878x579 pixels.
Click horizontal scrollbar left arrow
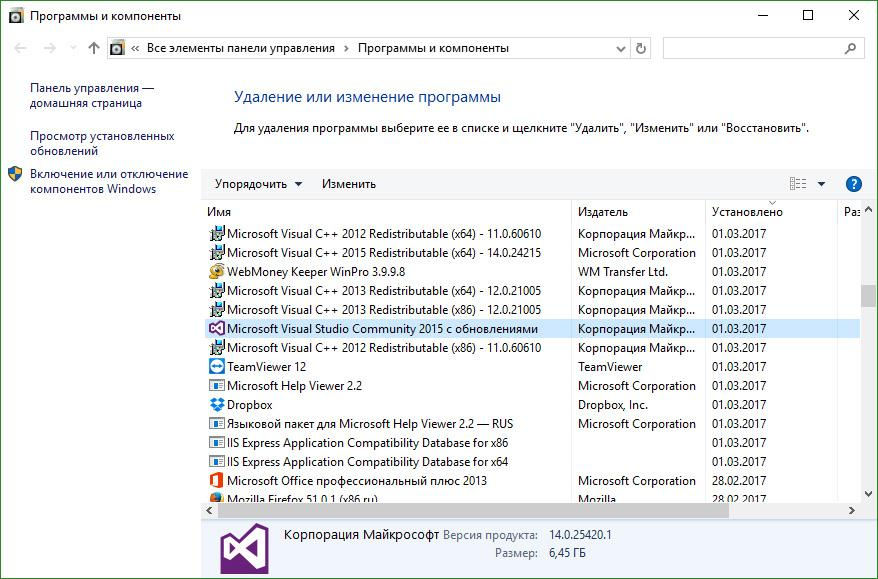click(x=209, y=510)
